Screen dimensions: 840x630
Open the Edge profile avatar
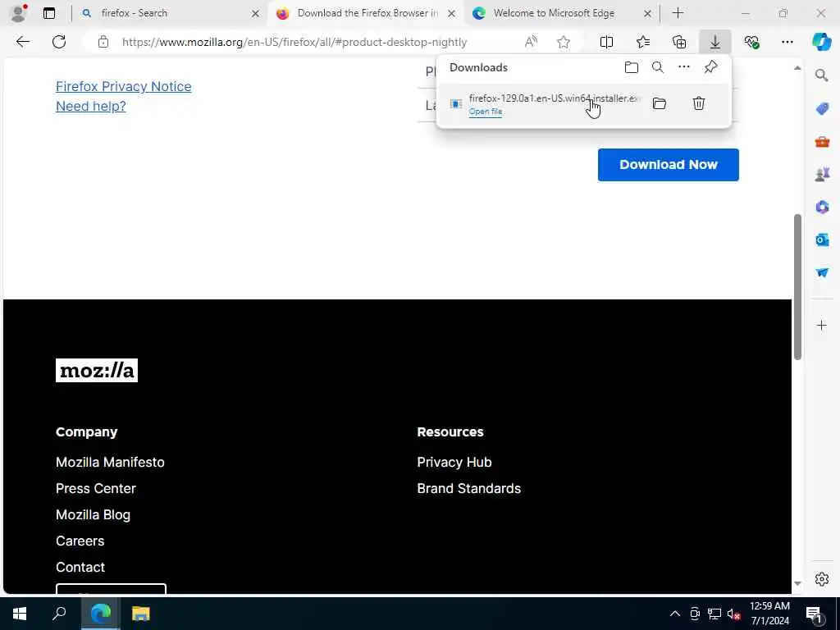pyautogui.click(x=18, y=13)
